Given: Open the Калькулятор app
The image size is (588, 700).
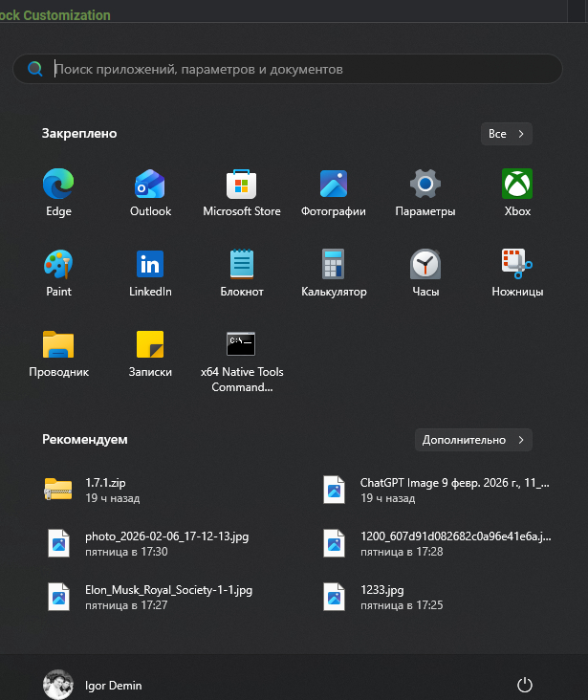Looking at the screenshot, I should tap(333, 273).
